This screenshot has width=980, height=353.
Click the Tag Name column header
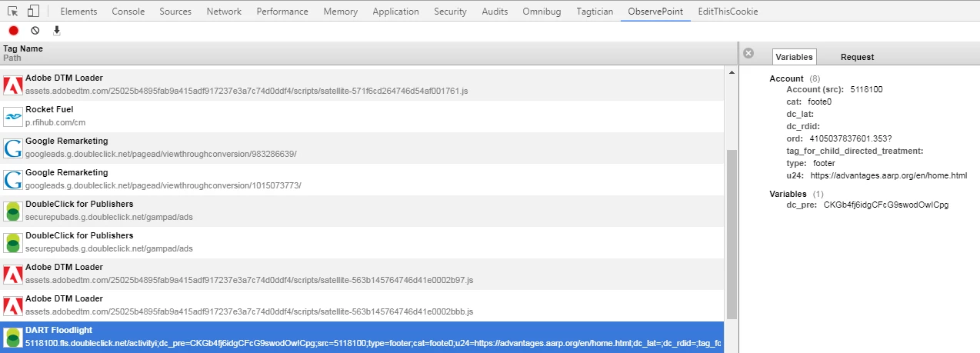click(23, 48)
